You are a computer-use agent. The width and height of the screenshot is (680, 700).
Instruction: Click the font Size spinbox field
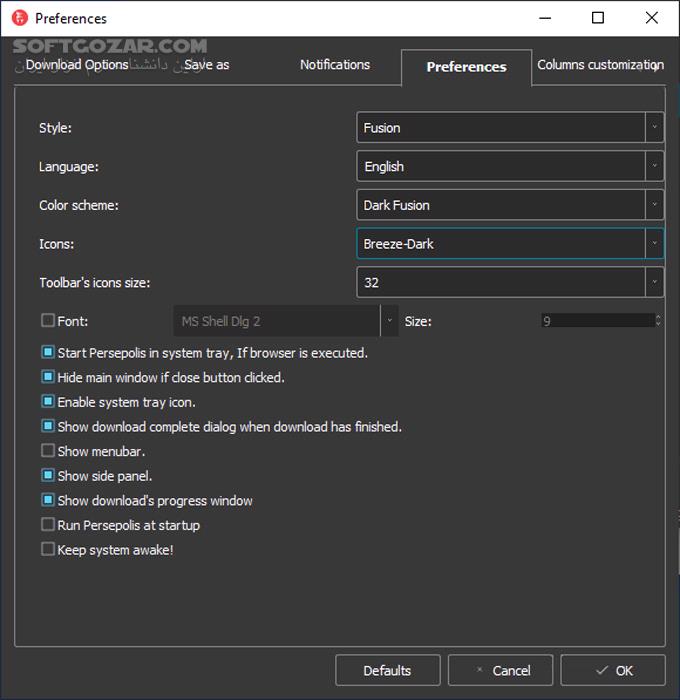point(597,321)
